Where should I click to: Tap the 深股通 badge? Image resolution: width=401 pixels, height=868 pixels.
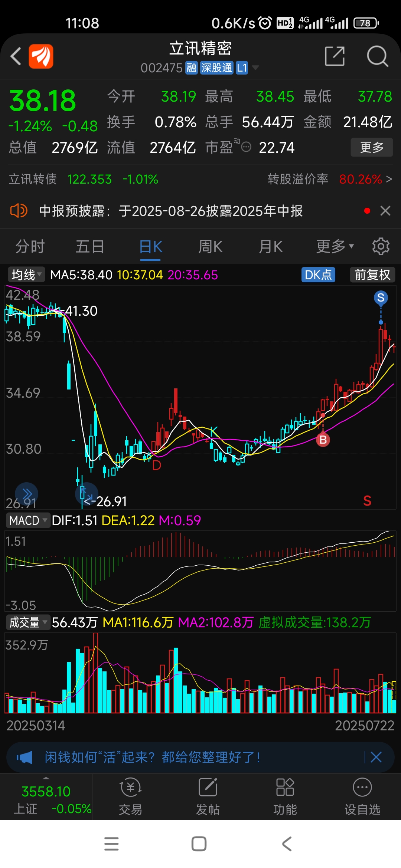click(216, 68)
